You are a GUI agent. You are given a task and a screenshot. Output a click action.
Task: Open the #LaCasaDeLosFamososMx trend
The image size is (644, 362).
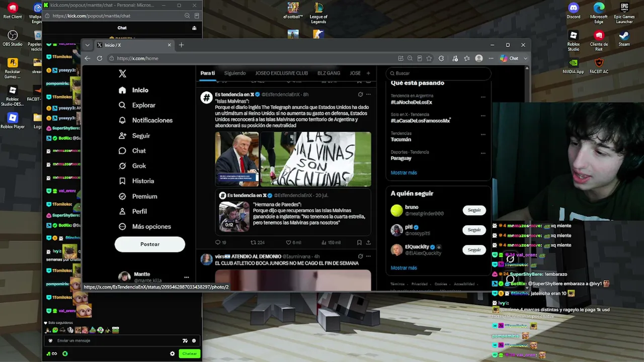tap(420, 121)
